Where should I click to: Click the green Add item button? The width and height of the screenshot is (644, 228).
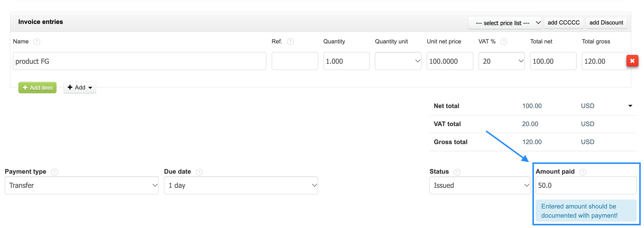[37, 88]
